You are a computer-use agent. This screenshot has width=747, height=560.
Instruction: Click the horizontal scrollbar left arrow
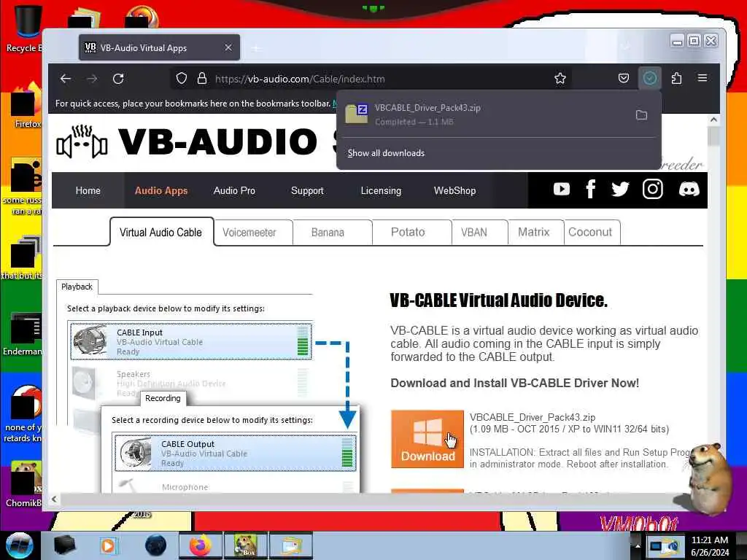point(54,499)
